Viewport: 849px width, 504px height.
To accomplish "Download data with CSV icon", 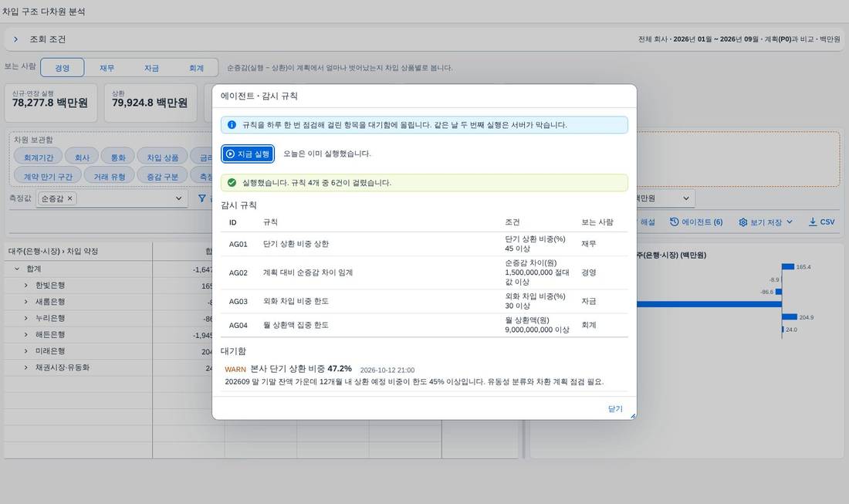I will pos(813,222).
